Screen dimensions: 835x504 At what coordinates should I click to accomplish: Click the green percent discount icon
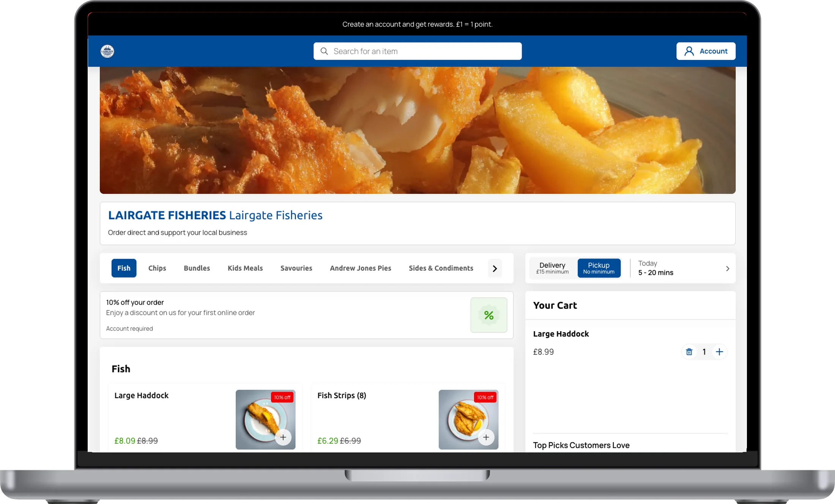point(488,315)
